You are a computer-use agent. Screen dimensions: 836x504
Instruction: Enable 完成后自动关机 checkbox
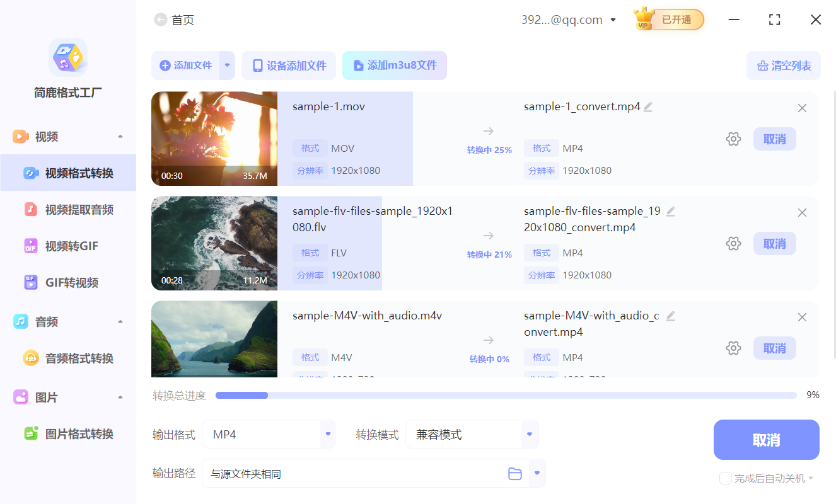726,479
